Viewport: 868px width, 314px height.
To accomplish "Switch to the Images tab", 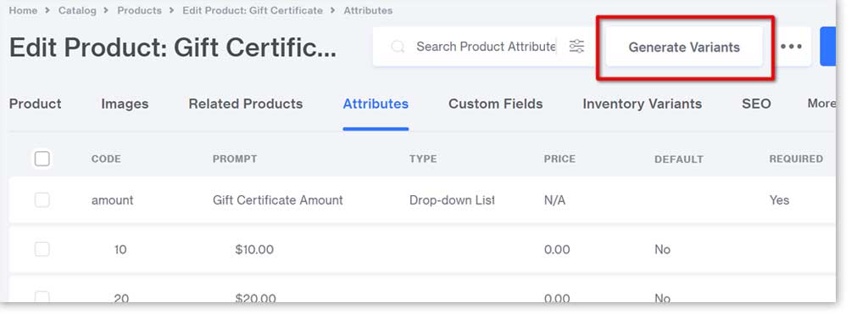I will [125, 104].
